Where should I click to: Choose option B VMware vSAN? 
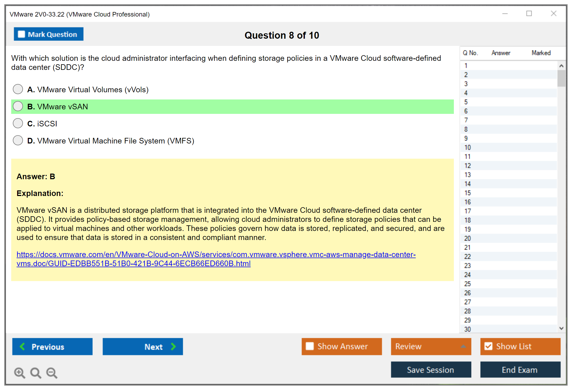18,106
